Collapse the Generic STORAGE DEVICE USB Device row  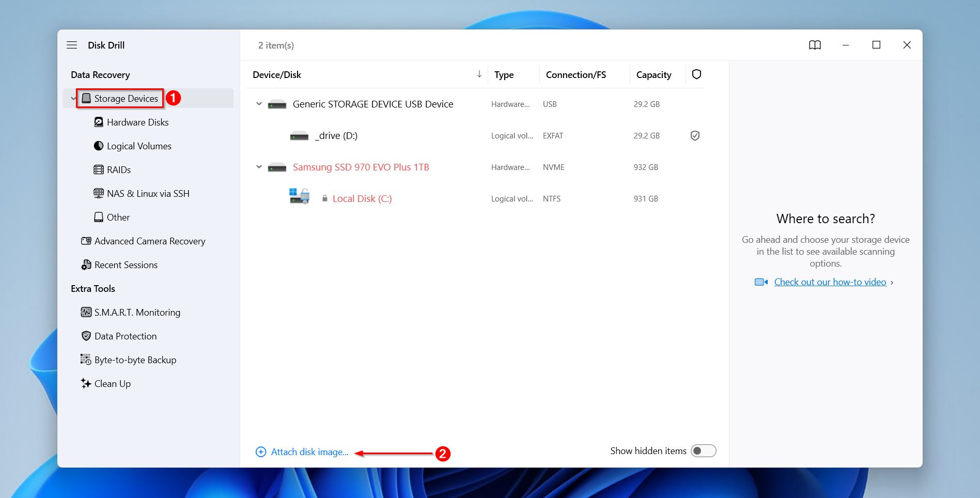click(x=258, y=103)
